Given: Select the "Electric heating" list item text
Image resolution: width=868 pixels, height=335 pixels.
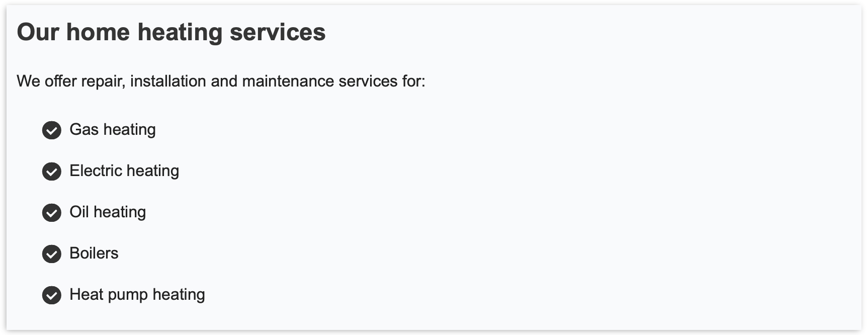Looking at the screenshot, I should [x=124, y=171].
